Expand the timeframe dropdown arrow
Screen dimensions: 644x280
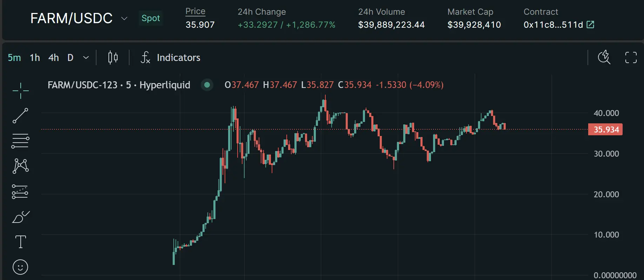86,57
